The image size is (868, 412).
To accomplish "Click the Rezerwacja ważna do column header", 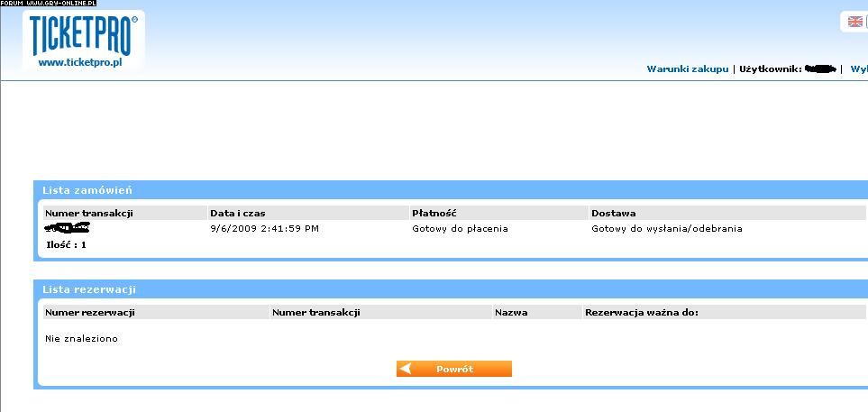I will pos(642,312).
